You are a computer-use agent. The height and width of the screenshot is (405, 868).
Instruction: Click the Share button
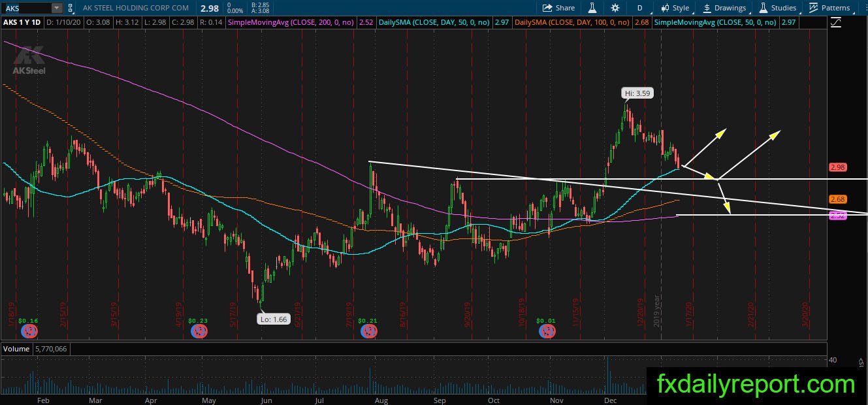pyautogui.click(x=558, y=8)
